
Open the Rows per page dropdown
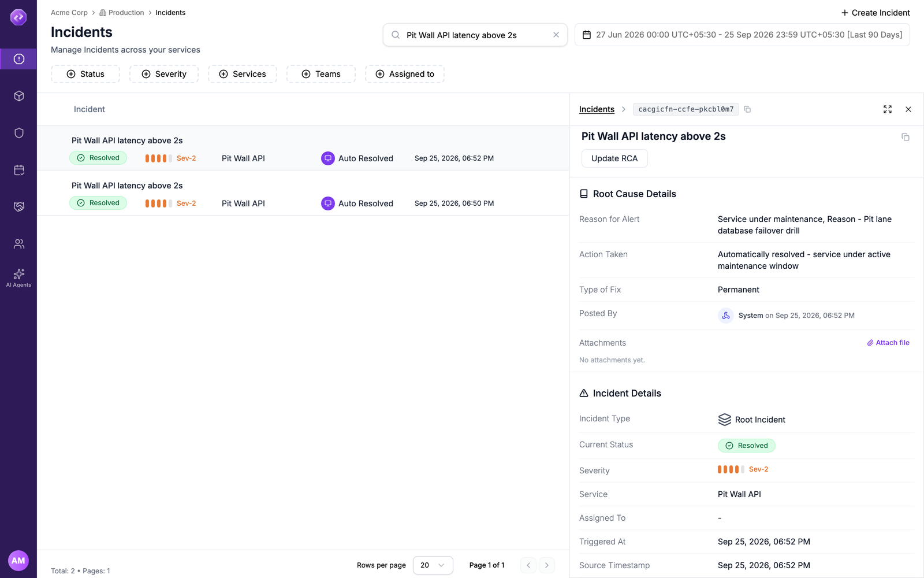pyautogui.click(x=433, y=565)
